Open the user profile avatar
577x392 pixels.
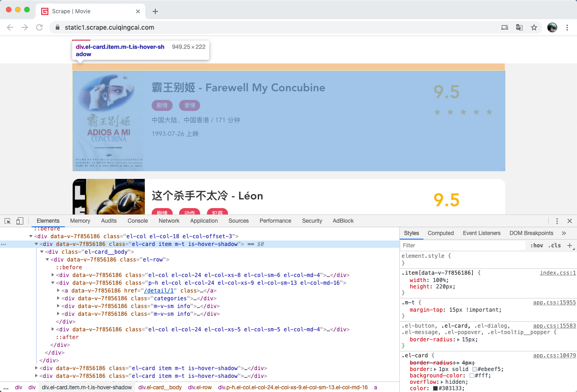(552, 27)
